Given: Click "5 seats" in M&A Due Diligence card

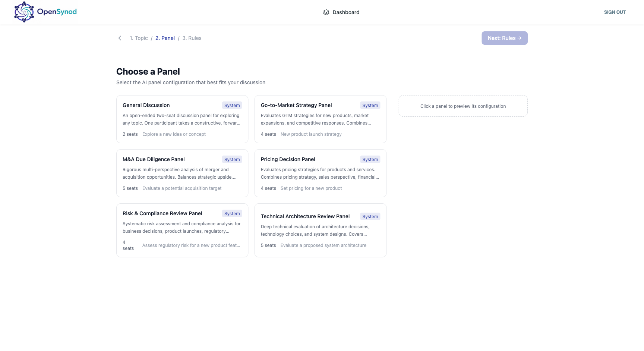Looking at the screenshot, I should click(x=130, y=188).
